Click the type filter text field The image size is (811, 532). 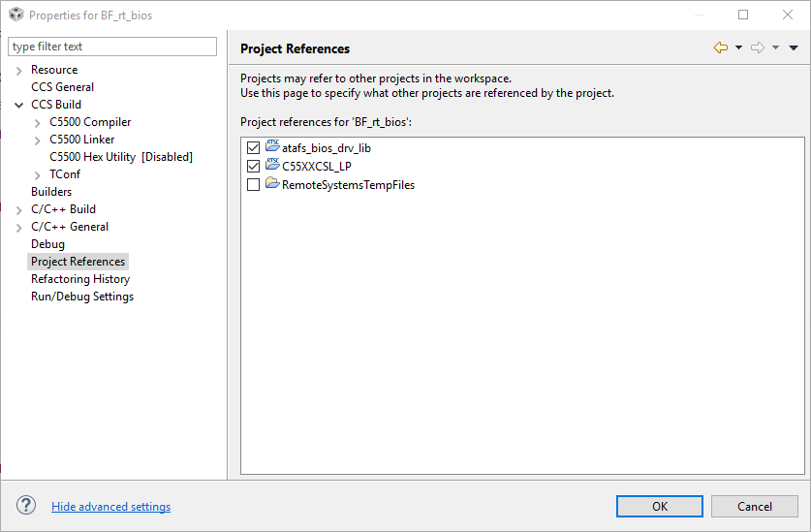[112, 47]
